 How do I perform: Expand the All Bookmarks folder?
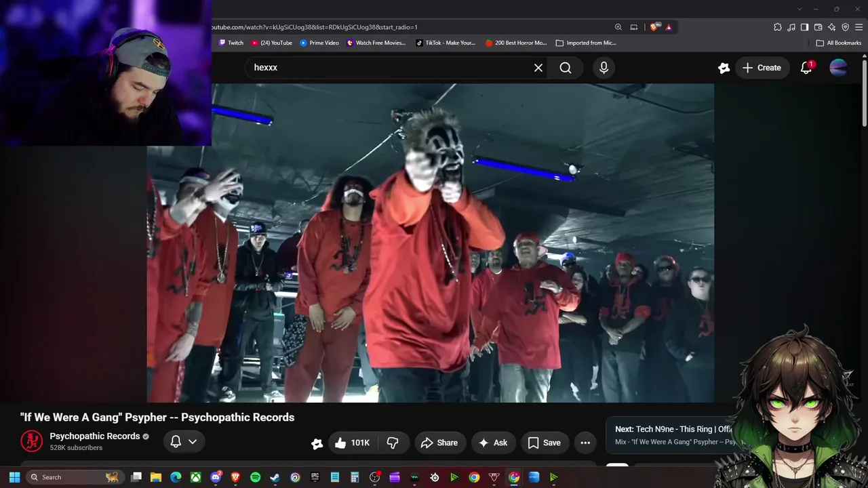[x=839, y=43]
